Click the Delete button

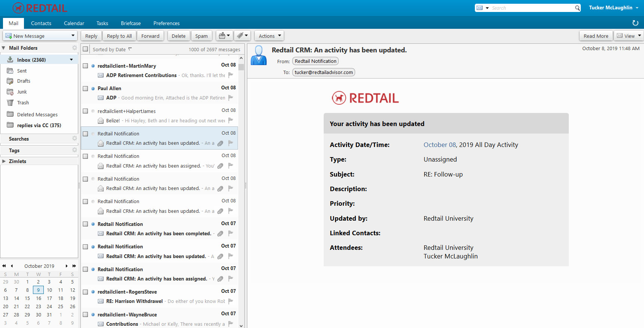(x=178, y=36)
